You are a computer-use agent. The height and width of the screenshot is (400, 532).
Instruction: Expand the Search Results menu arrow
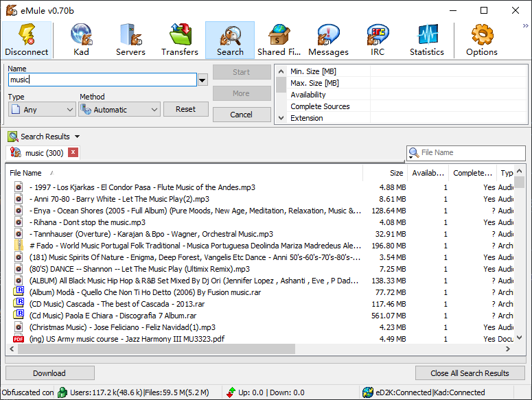[78, 137]
